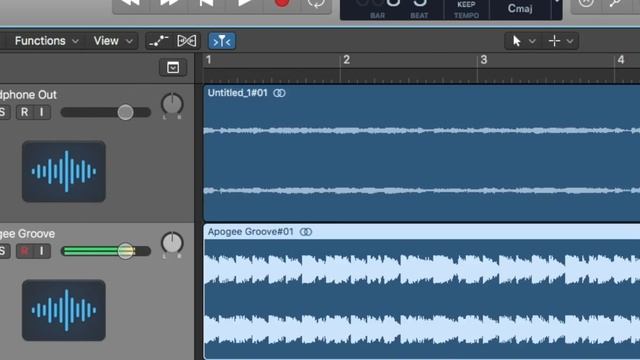Click the Cmaj key signature display

coord(520,8)
